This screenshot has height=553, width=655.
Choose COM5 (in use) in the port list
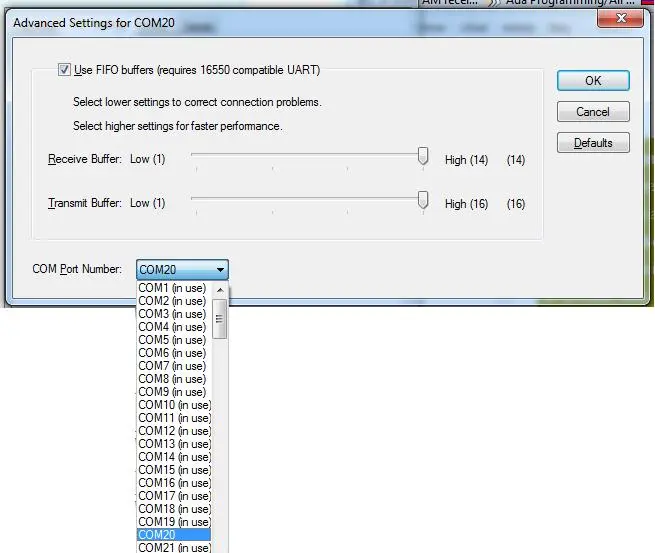[172, 340]
